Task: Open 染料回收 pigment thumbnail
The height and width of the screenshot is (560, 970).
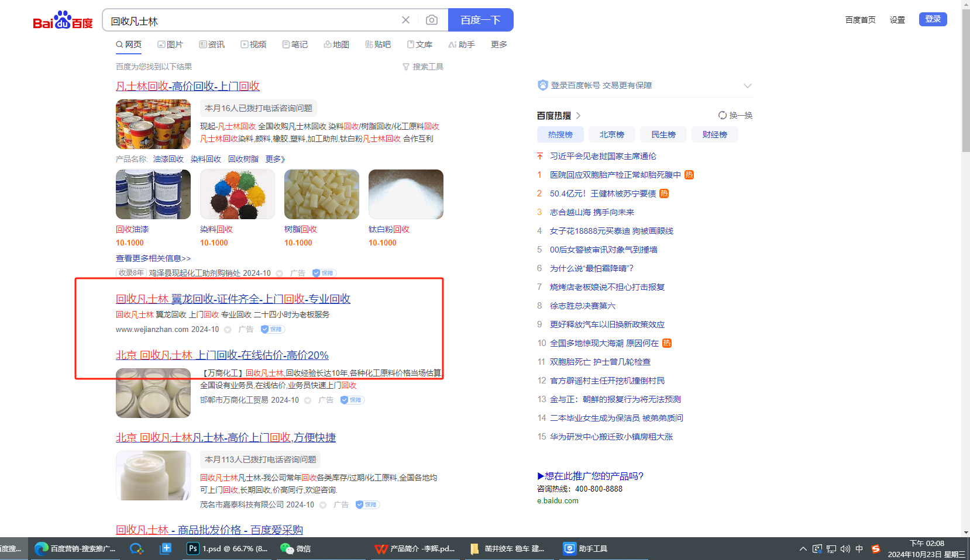Action: pyautogui.click(x=238, y=194)
